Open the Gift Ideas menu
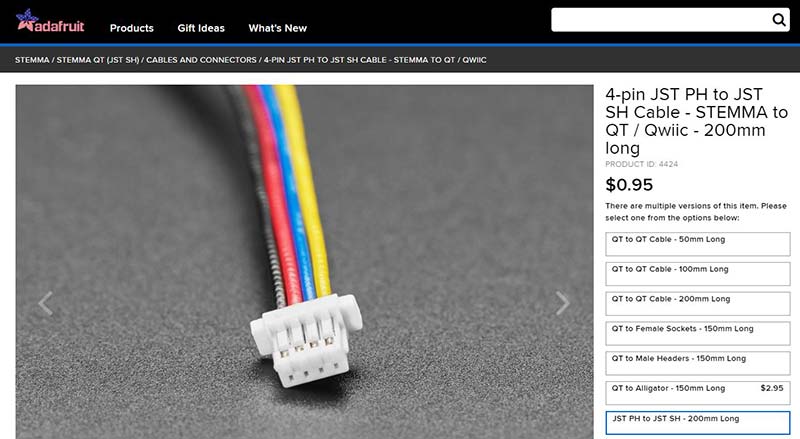Screen dimensions: 800x439 201,28
